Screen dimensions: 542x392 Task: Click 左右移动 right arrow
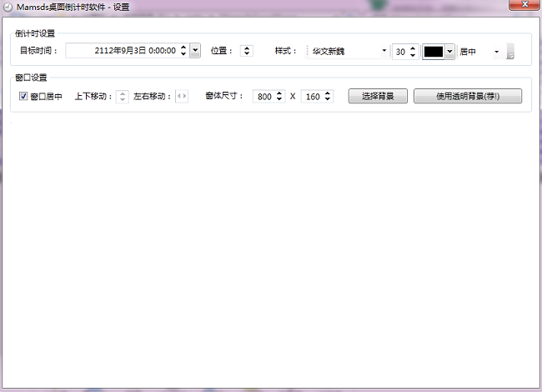tap(184, 96)
